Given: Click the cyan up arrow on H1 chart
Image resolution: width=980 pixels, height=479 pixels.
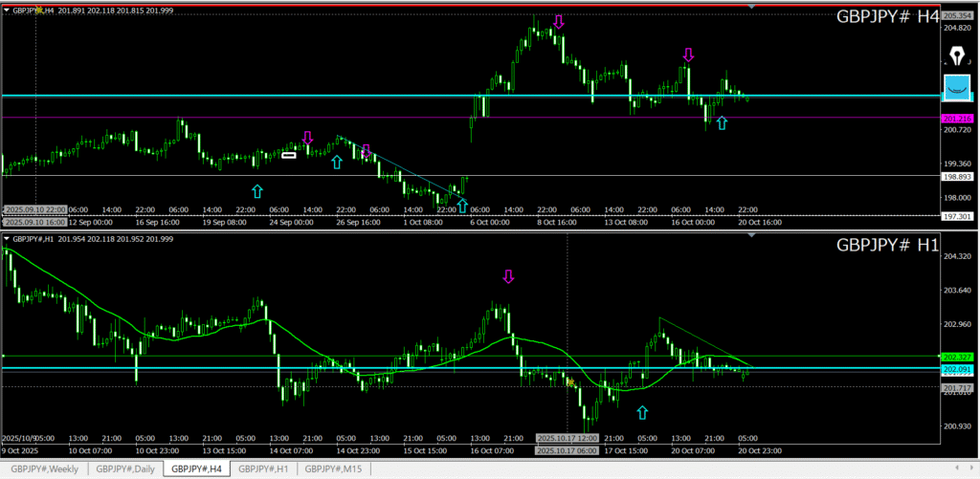Looking at the screenshot, I should point(642,412).
